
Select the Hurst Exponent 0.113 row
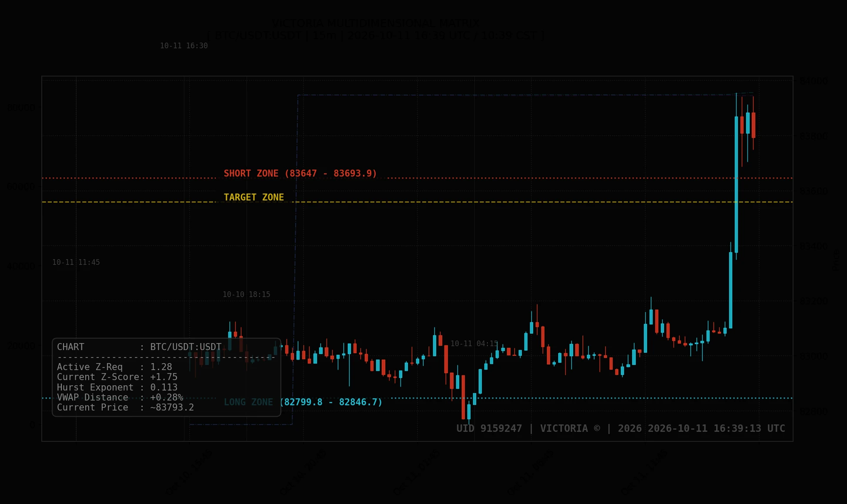click(x=117, y=387)
